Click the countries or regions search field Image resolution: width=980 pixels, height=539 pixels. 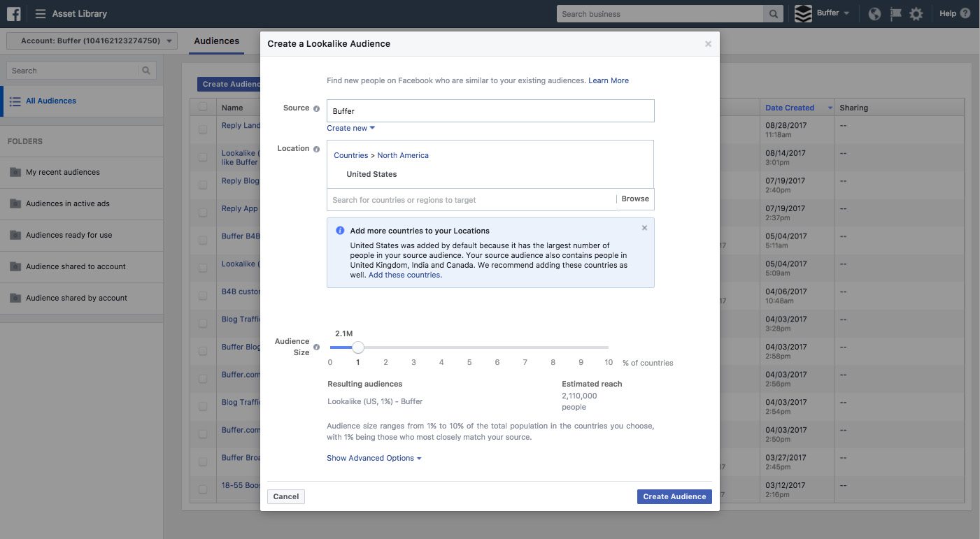[x=471, y=199]
